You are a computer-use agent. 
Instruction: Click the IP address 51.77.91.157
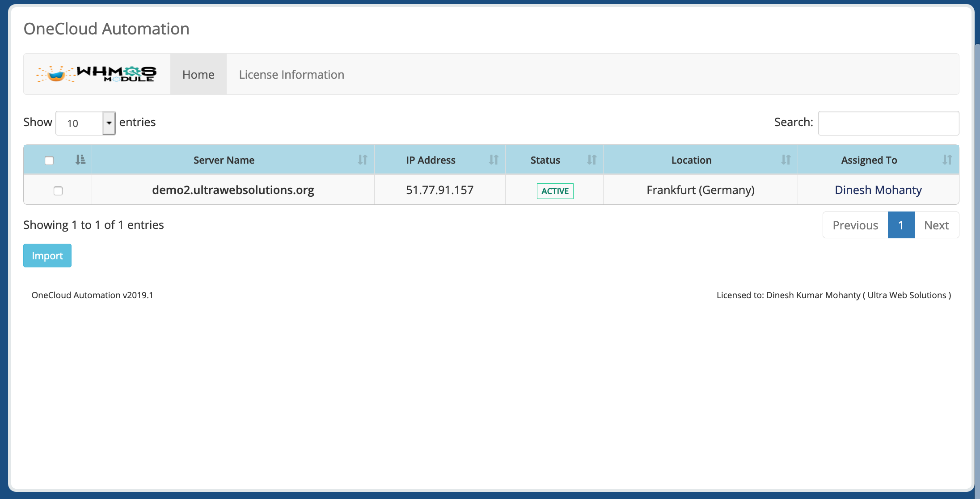point(439,190)
